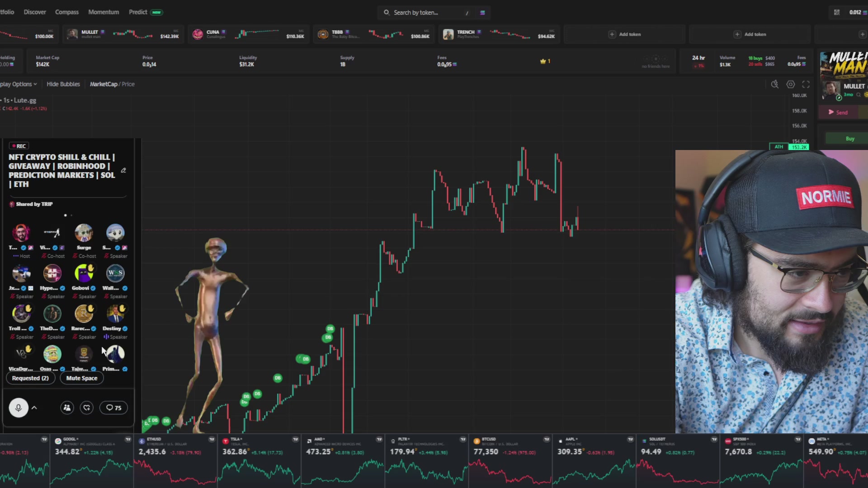
Task: Click the Wall... speaker WSS avatar
Action: (115, 273)
